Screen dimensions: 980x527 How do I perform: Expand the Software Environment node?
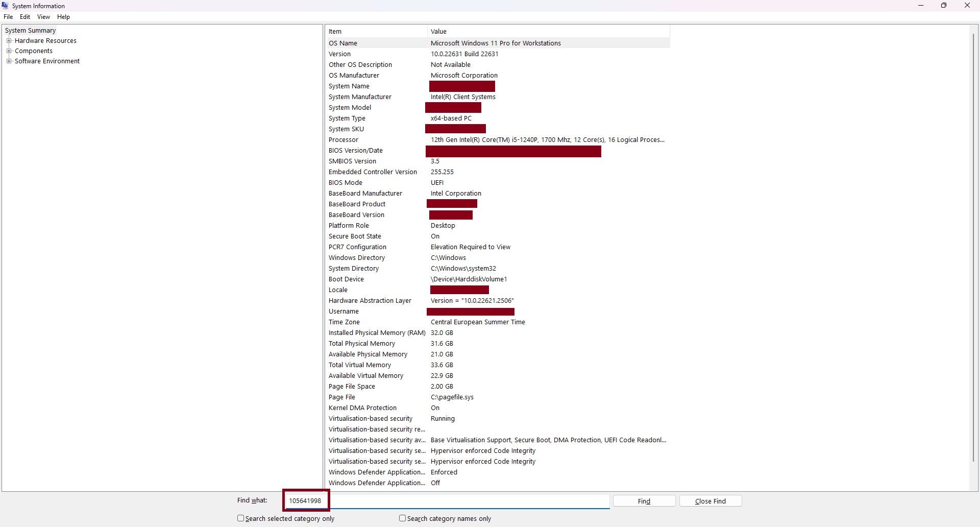(9, 61)
